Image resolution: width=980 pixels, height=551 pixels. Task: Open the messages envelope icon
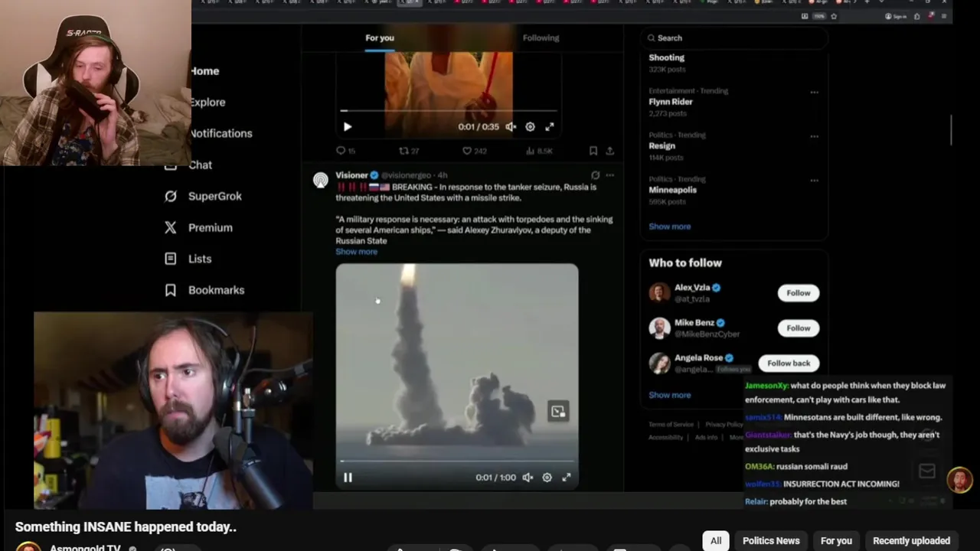[927, 471]
